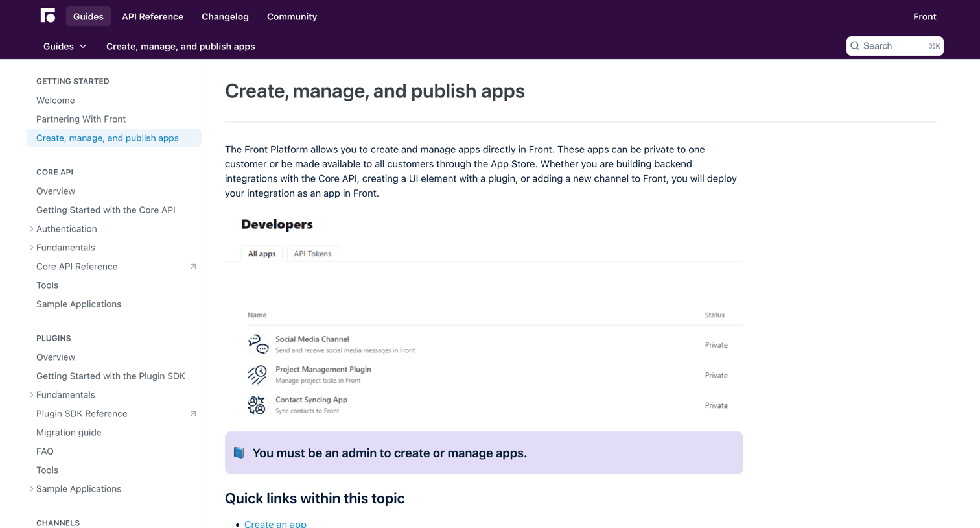Viewport: 980px width, 528px height.
Task: Click the Project Management Plugin app name
Action: tap(323, 370)
